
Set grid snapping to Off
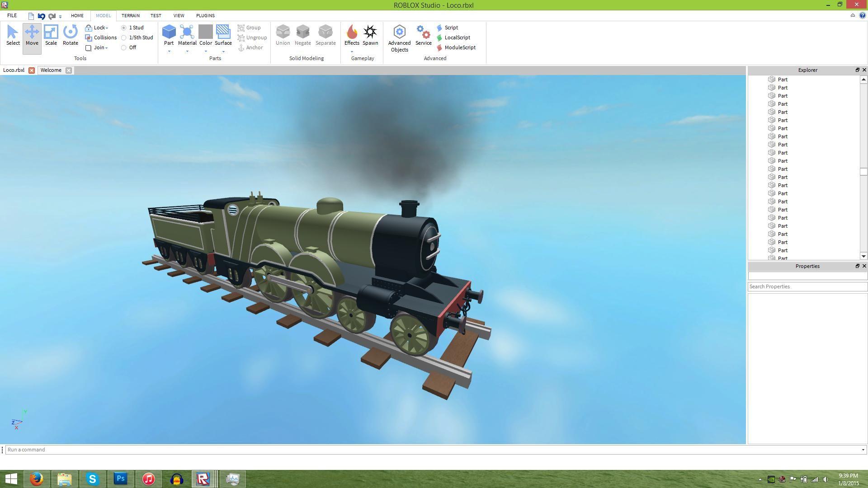tap(124, 48)
